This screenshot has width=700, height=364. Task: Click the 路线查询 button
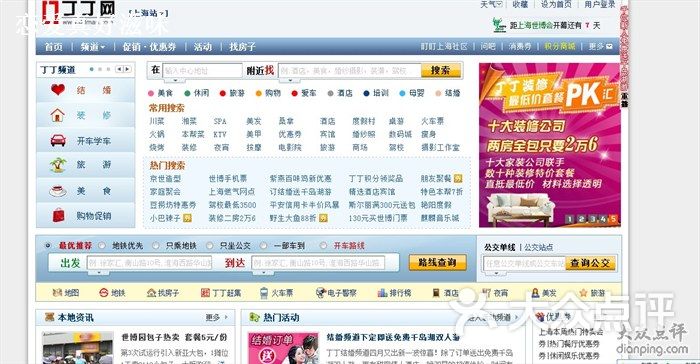(x=438, y=262)
